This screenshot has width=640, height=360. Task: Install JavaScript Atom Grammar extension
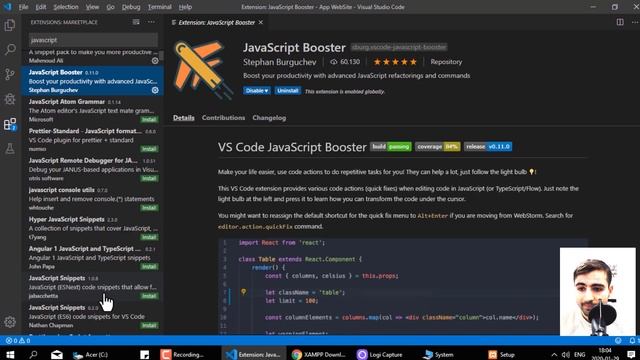[x=149, y=119]
